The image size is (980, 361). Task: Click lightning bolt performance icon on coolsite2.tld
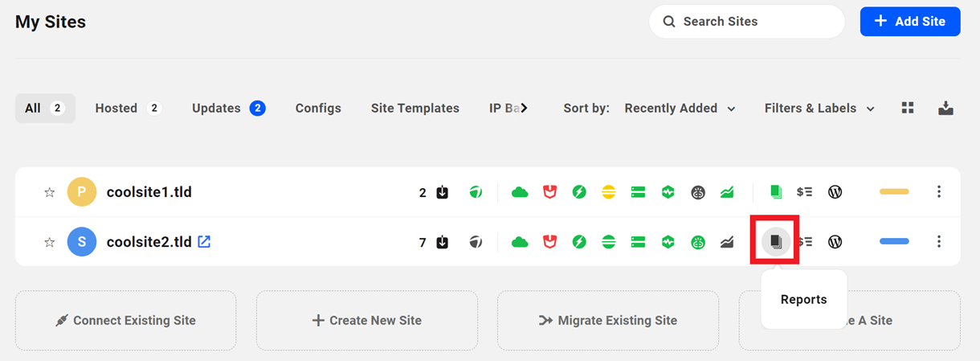(579, 242)
